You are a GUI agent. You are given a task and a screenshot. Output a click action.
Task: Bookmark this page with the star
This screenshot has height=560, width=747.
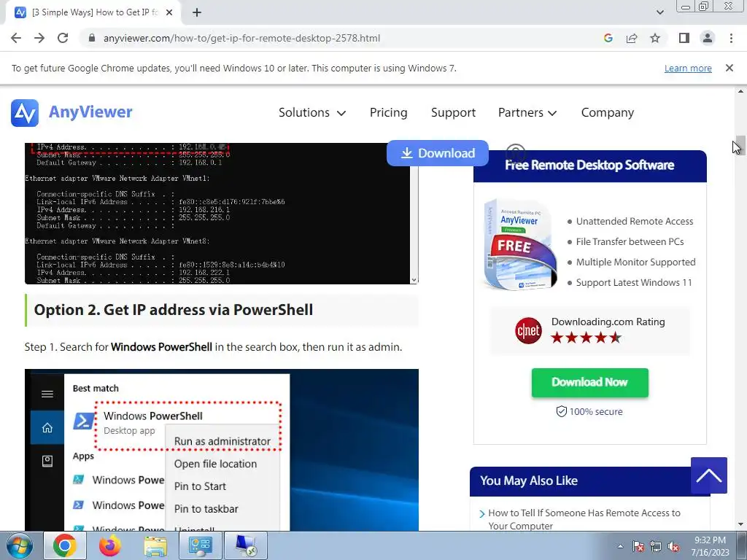click(x=655, y=38)
